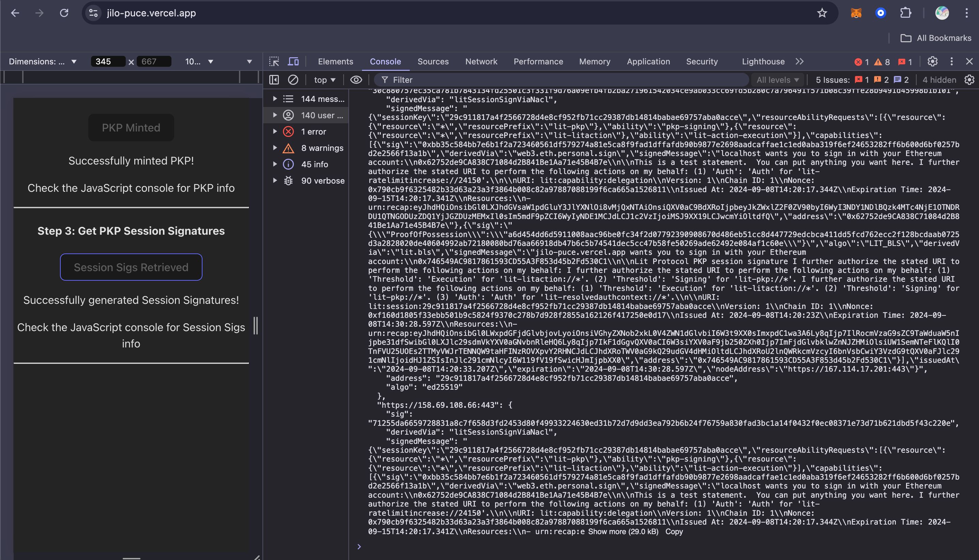Switch to the Network tab

click(481, 62)
